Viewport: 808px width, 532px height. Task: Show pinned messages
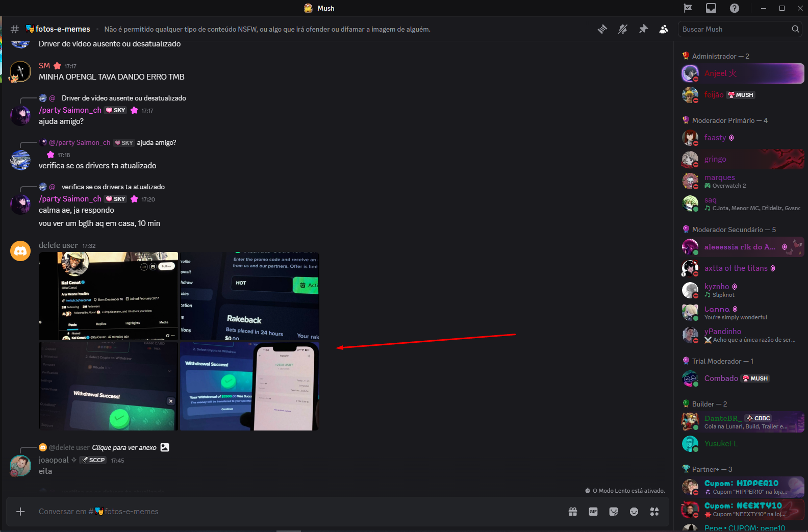pyautogui.click(x=643, y=29)
